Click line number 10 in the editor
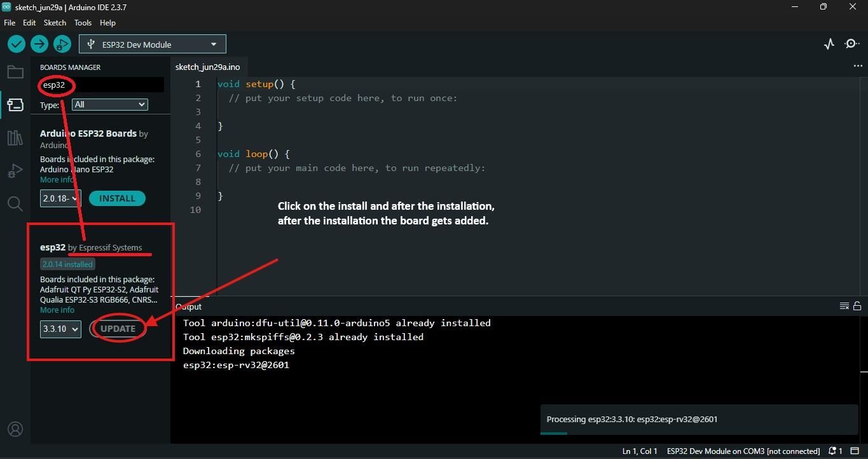The height and width of the screenshot is (459, 868). pyautogui.click(x=195, y=210)
